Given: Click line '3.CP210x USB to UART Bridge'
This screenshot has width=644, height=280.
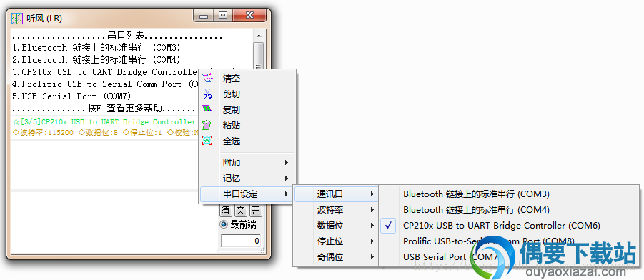Looking at the screenshot, I should tap(105, 72).
